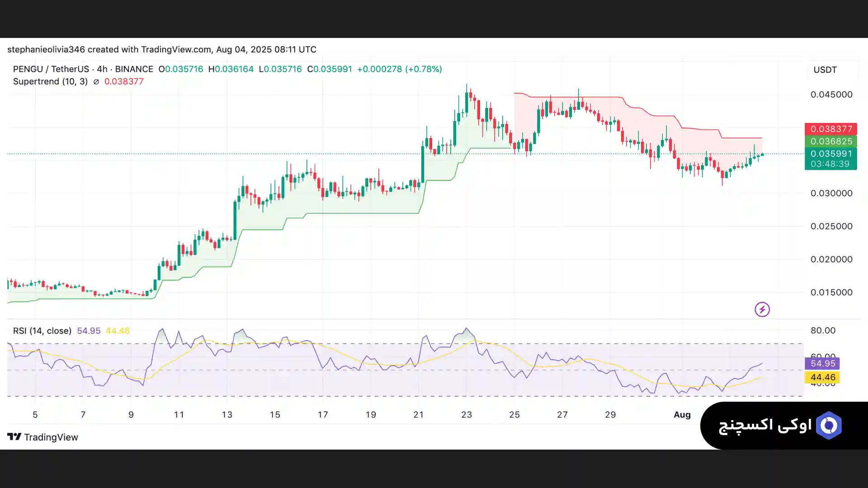Click the USDT currency label

825,70
